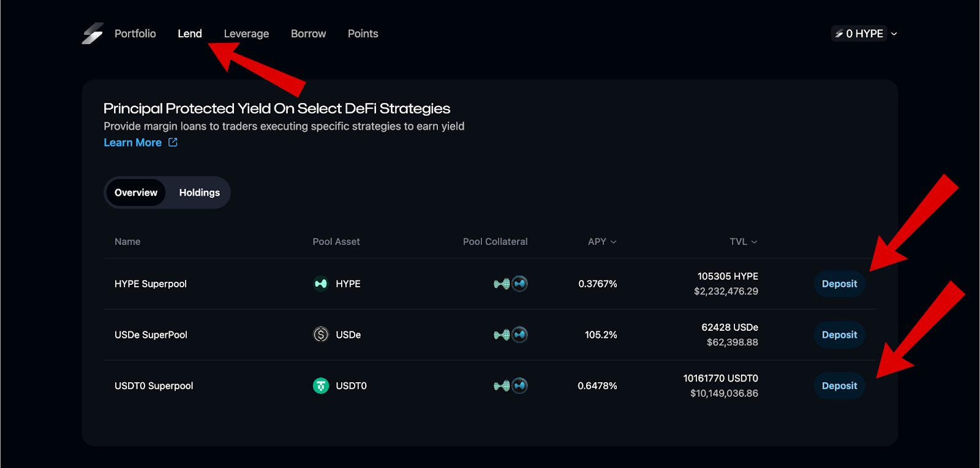Go to the Borrow tab
Screen dimensions: 980x468
pos(308,34)
